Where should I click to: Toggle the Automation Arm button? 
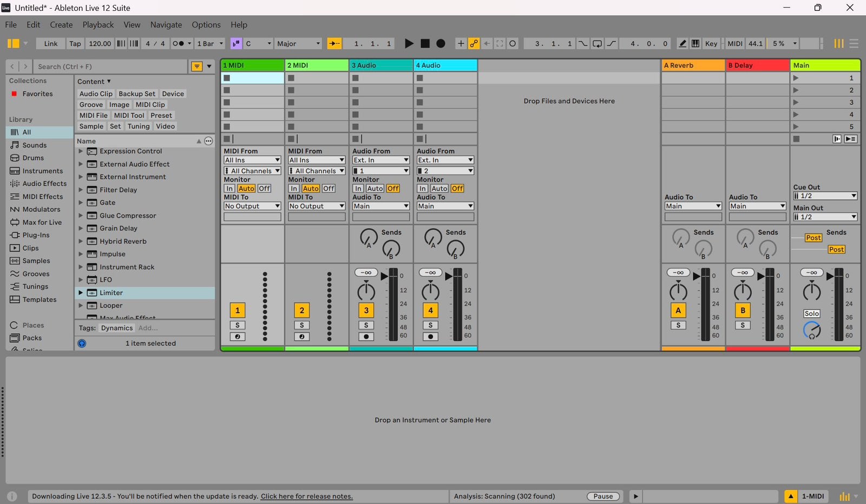tap(474, 43)
